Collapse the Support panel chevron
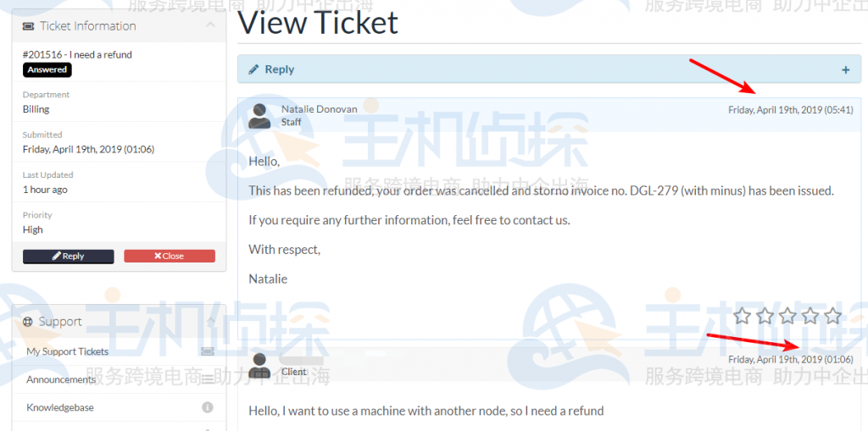Screen dimensions: 868x431 (210, 321)
